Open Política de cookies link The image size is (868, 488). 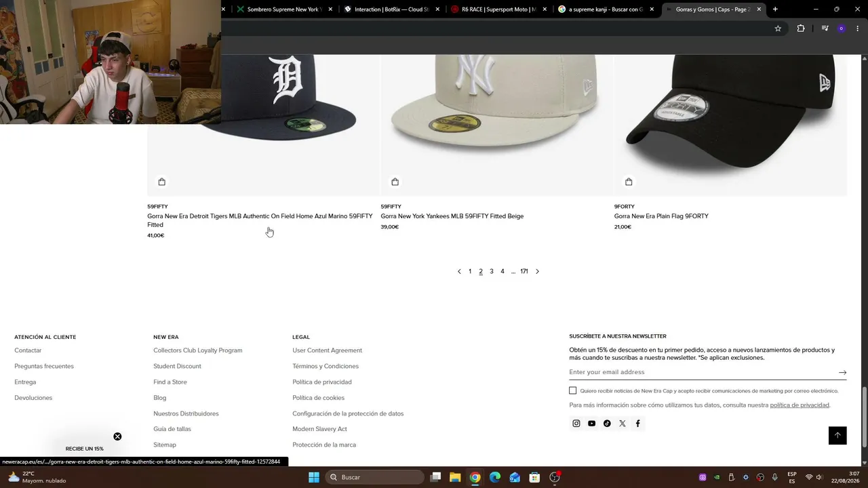click(x=319, y=398)
